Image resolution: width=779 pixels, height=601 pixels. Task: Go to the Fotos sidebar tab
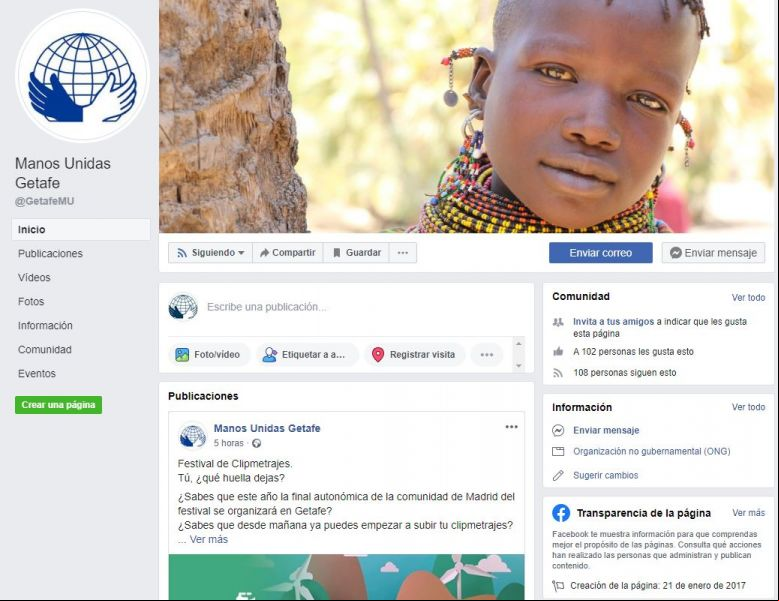(x=31, y=301)
